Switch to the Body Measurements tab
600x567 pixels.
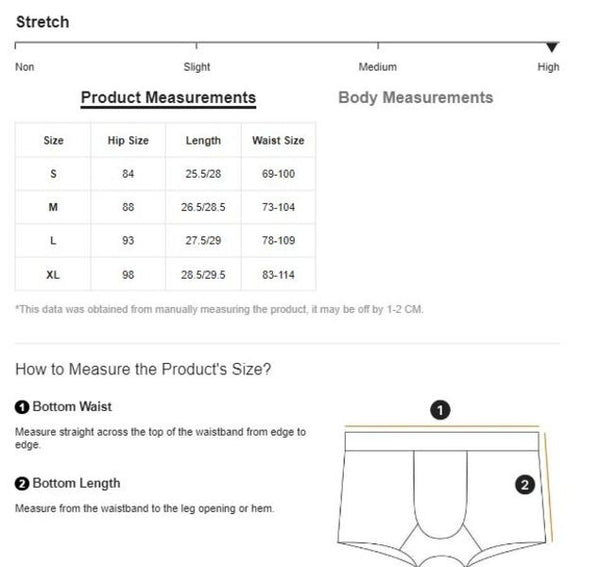[x=415, y=98]
